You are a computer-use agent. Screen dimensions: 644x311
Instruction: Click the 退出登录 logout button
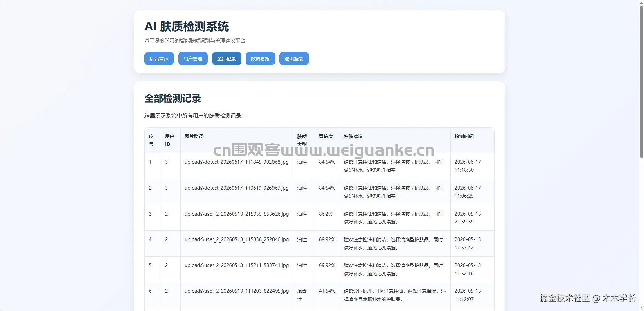click(294, 59)
